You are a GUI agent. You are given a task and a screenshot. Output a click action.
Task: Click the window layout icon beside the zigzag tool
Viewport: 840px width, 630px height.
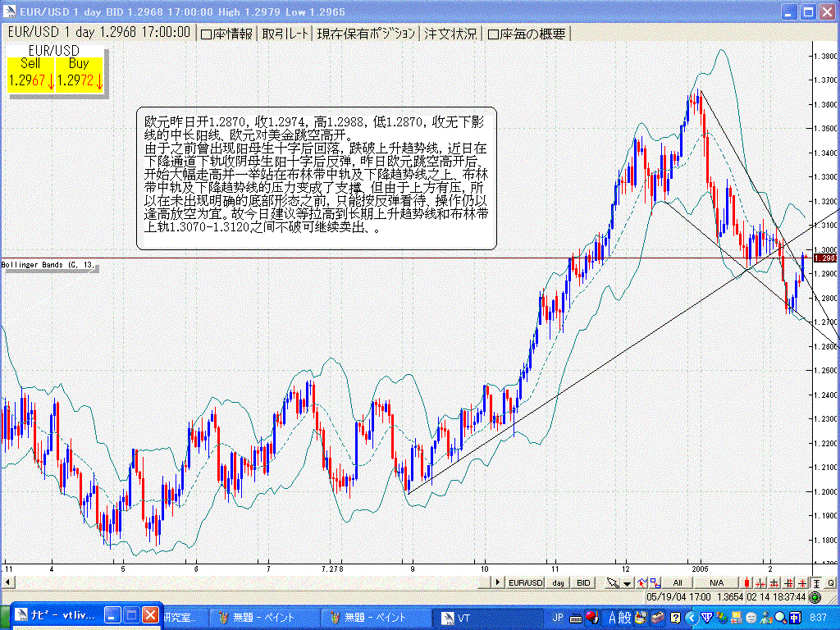(x=655, y=582)
